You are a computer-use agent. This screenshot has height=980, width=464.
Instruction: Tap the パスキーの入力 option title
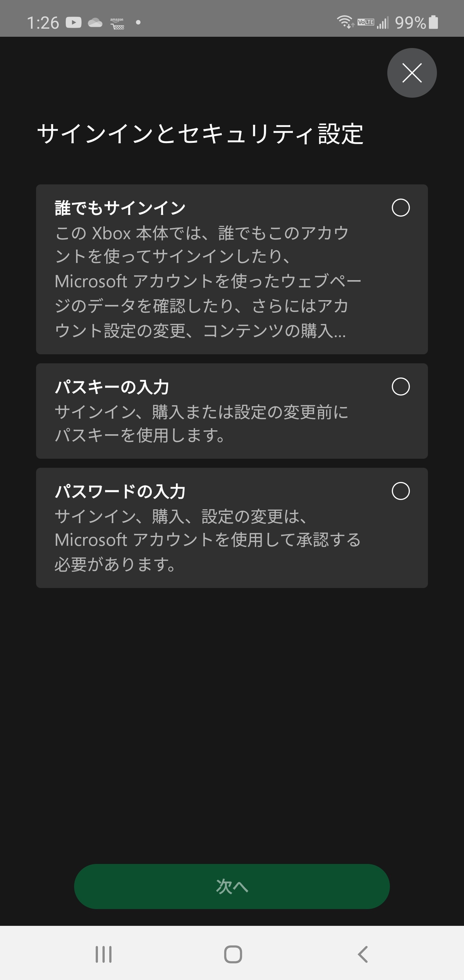[112, 387]
